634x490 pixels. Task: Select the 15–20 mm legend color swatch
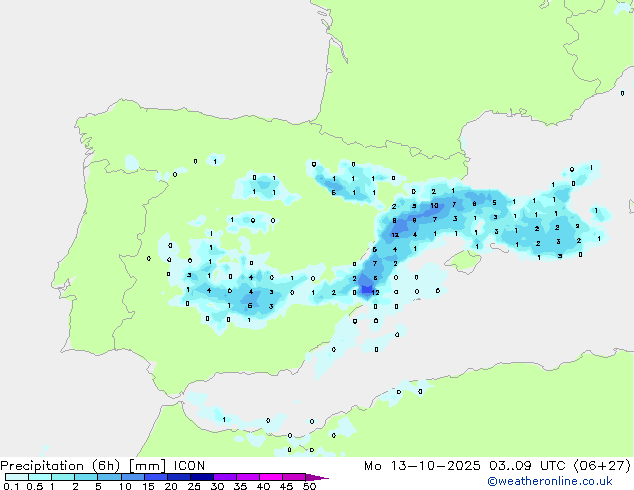coord(156,477)
